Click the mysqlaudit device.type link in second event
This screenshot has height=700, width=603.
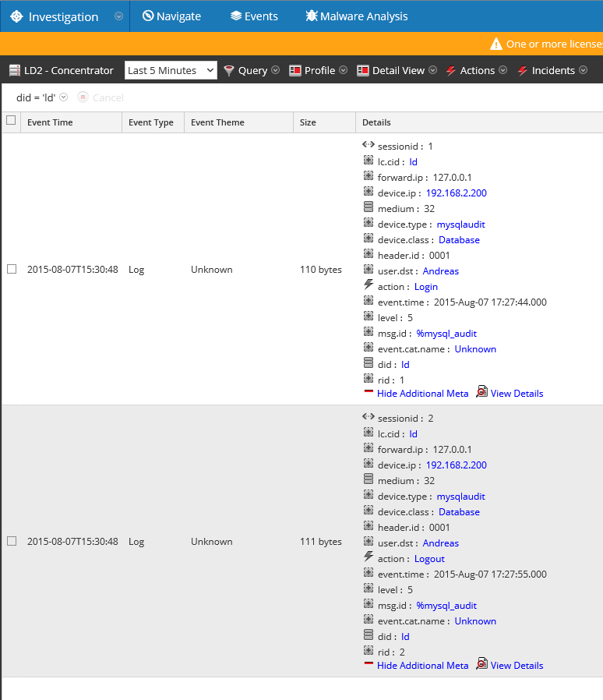460,497
